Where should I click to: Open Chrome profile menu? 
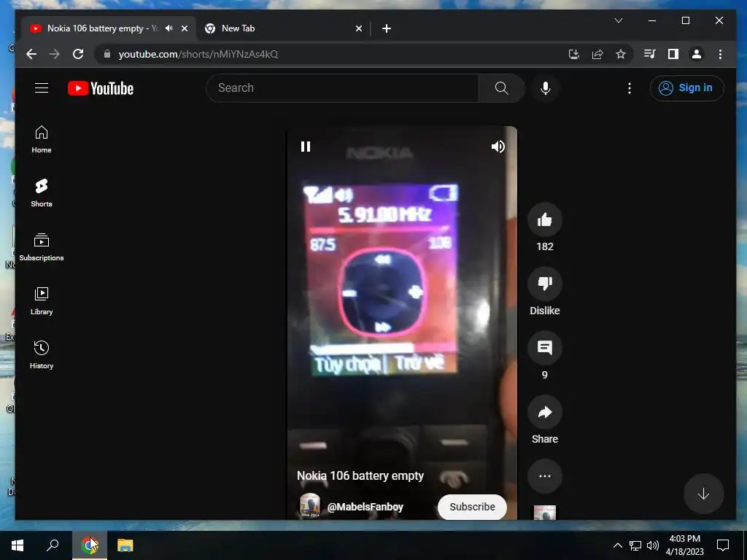tap(697, 54)
